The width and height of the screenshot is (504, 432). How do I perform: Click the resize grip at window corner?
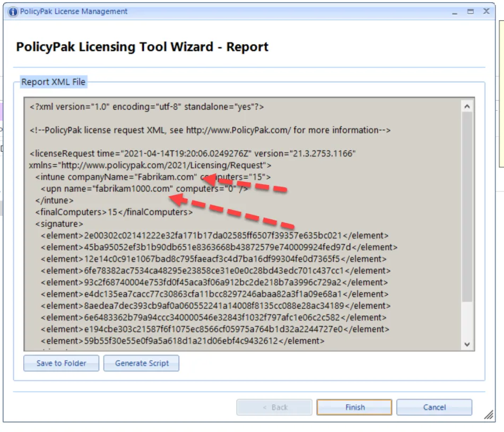489,416
